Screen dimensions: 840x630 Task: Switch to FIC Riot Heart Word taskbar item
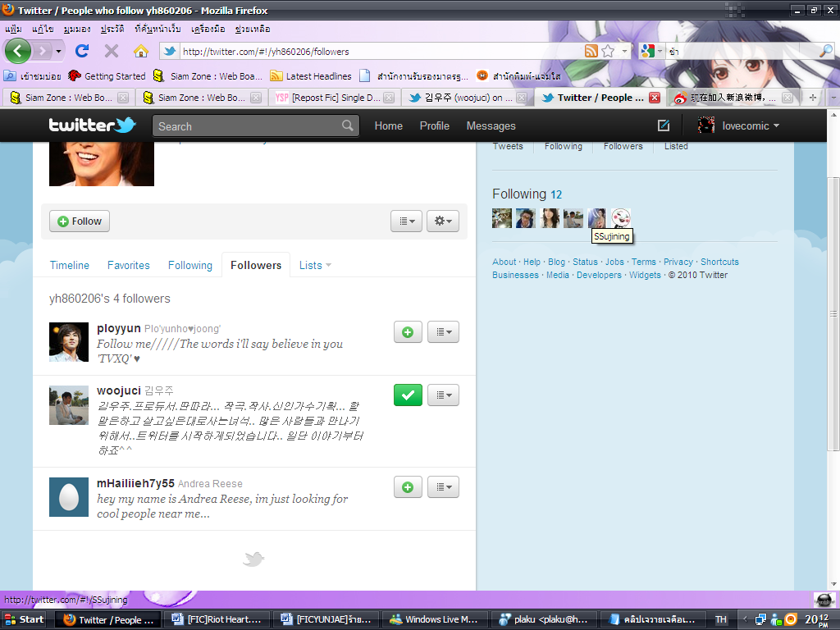217,620
